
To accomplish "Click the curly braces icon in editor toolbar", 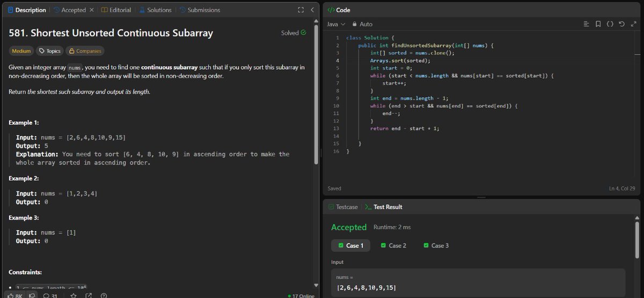I will coord(610,24).
